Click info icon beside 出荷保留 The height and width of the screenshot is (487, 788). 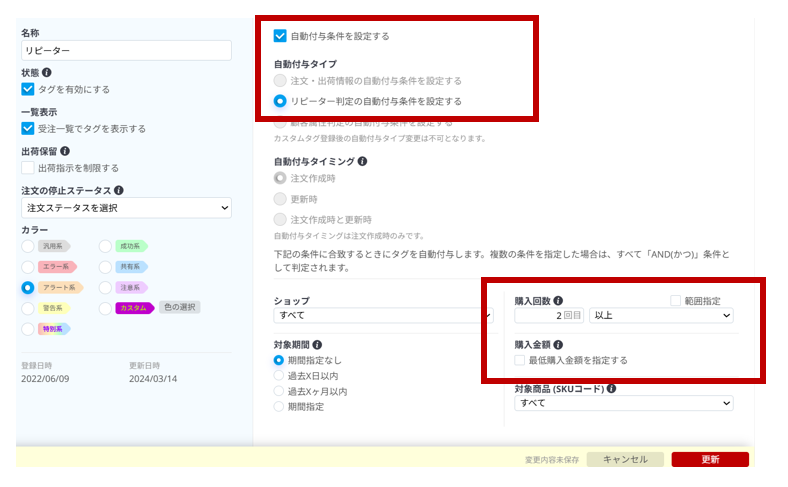tap(65, 151)
